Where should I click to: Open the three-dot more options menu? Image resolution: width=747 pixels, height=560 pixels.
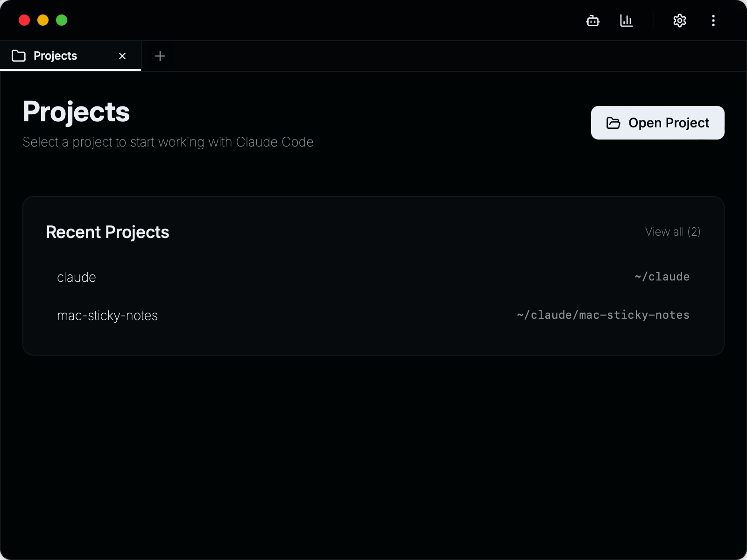[x=713, y=21]
